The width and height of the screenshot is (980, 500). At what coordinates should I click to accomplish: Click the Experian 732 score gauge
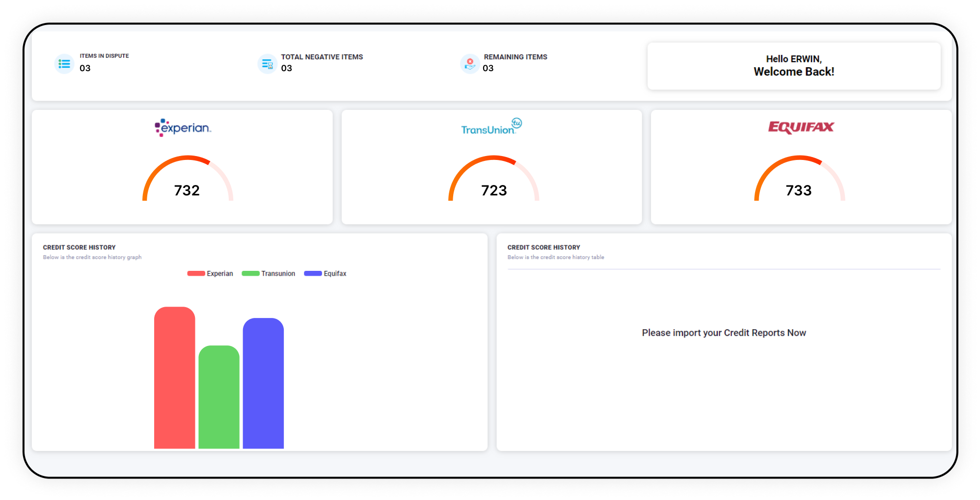[187, 180]
